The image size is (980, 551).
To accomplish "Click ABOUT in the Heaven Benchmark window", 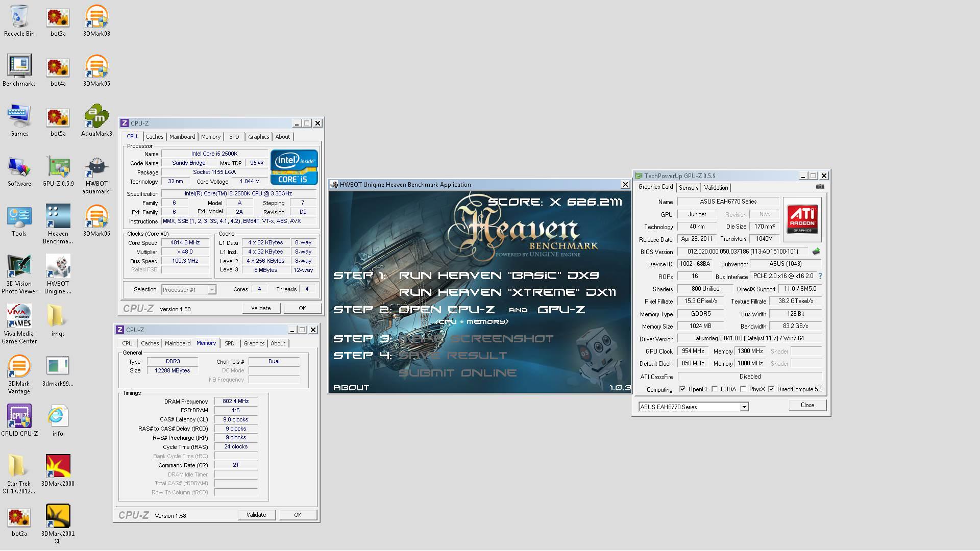I will tap(351, 388).
